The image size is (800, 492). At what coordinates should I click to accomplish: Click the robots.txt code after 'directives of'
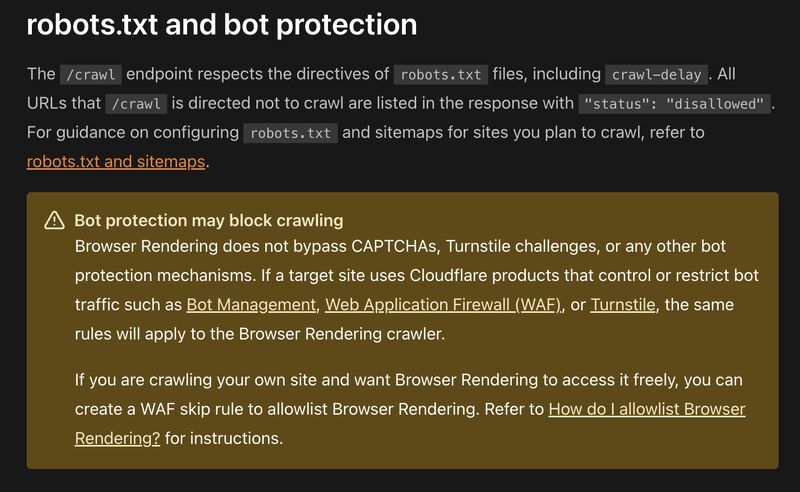click(440, 75)
